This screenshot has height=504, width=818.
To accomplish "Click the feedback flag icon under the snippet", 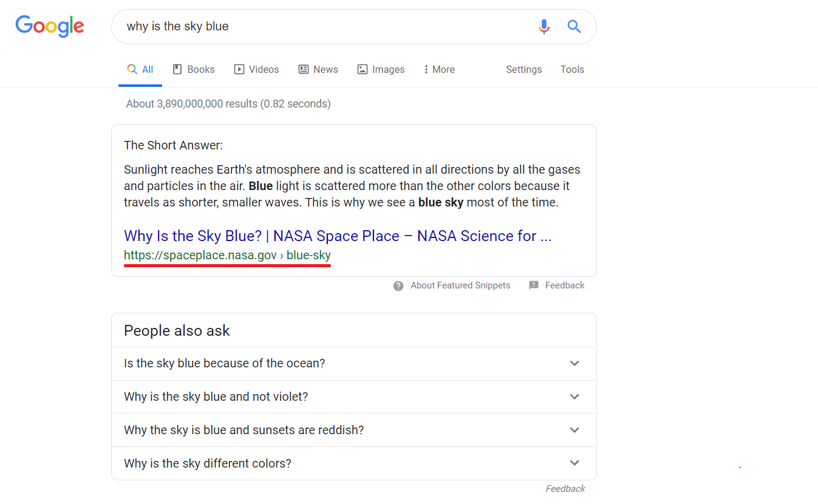I will pyautogui.click(x=534, y=285).
